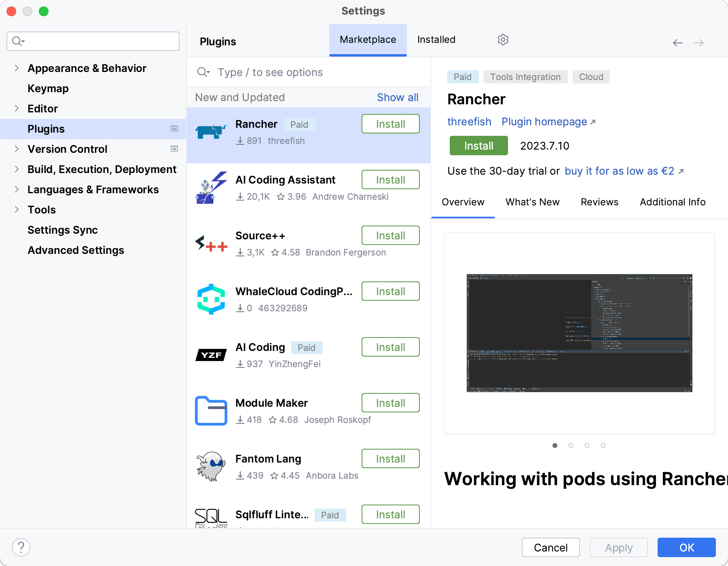The width and height of the screenshot is (728, 566).
Task: Install Rancher from the list row
Action: point(391,124)
